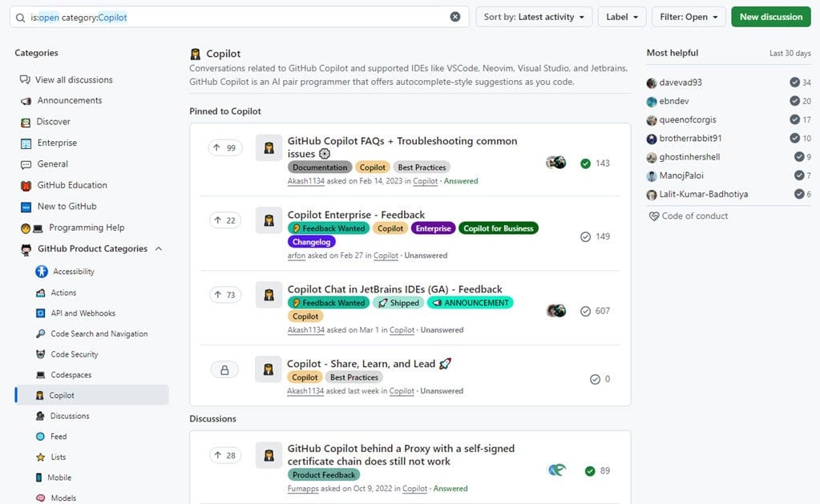Click the ANNOUNCEMENT label

[471, 303]
